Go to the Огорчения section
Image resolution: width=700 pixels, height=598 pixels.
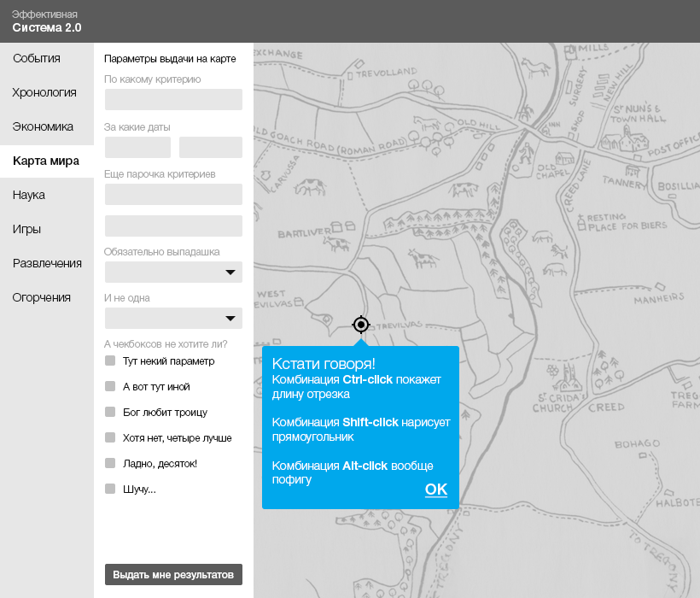(42, 297)
